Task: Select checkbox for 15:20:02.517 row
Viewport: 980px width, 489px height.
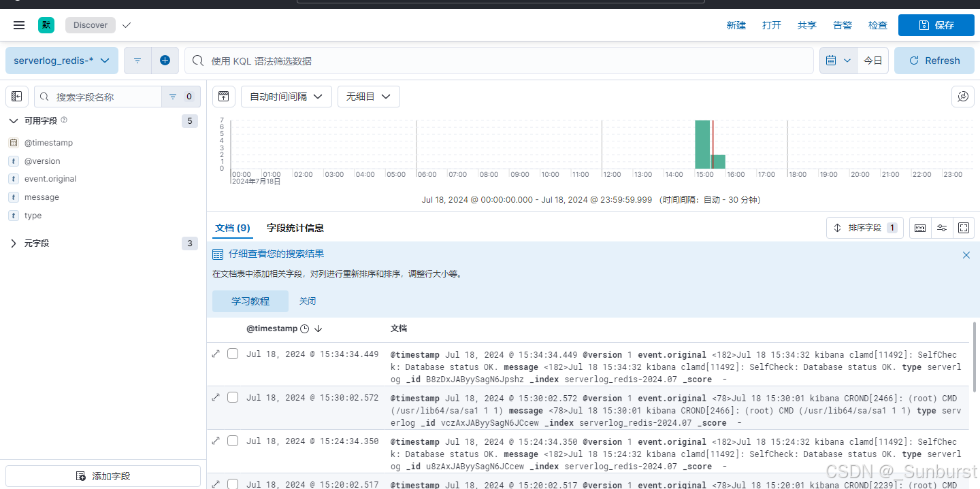Action: point(233,484)
